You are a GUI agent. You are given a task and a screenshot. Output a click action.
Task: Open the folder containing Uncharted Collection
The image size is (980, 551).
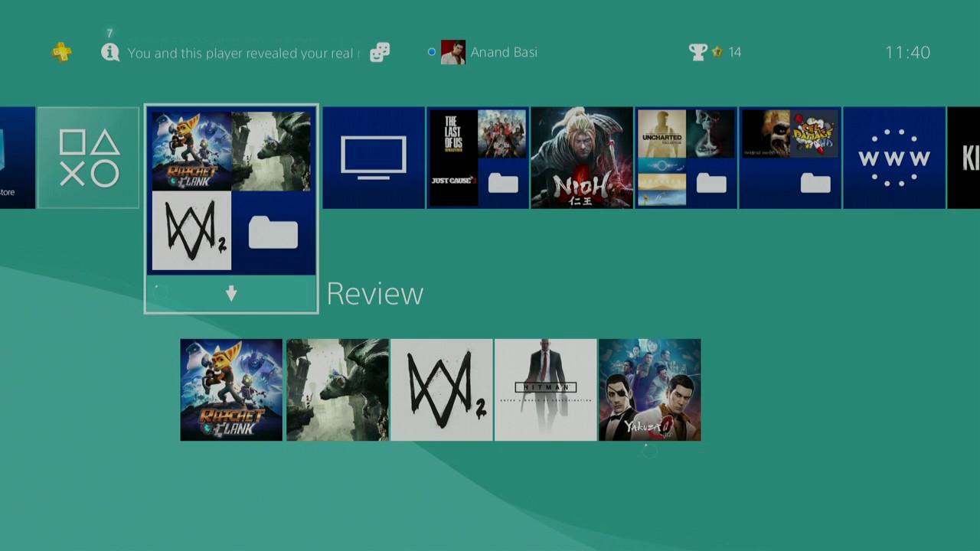point(686,158)
